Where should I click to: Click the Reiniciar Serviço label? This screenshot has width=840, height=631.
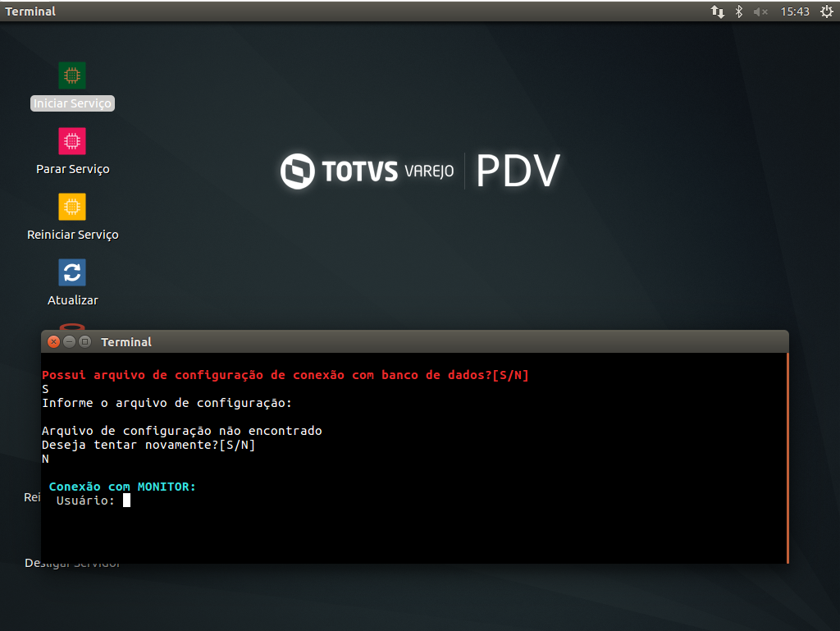pyautogui.click(x=73, y=235)
